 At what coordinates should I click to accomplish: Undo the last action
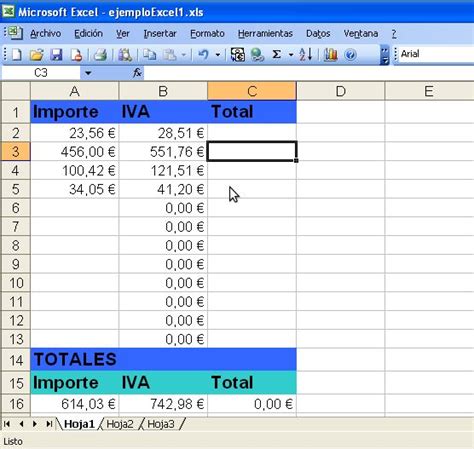click(x=203, y=54)
